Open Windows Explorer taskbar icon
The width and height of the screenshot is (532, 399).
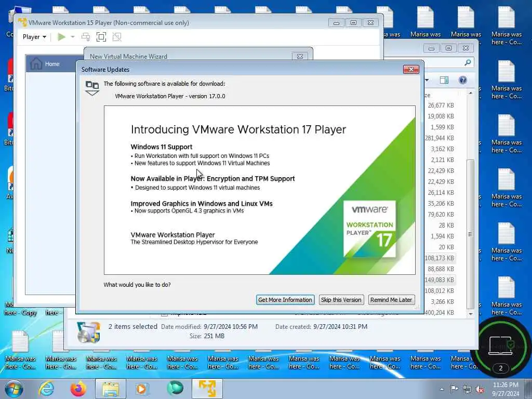tap(111, 389)
